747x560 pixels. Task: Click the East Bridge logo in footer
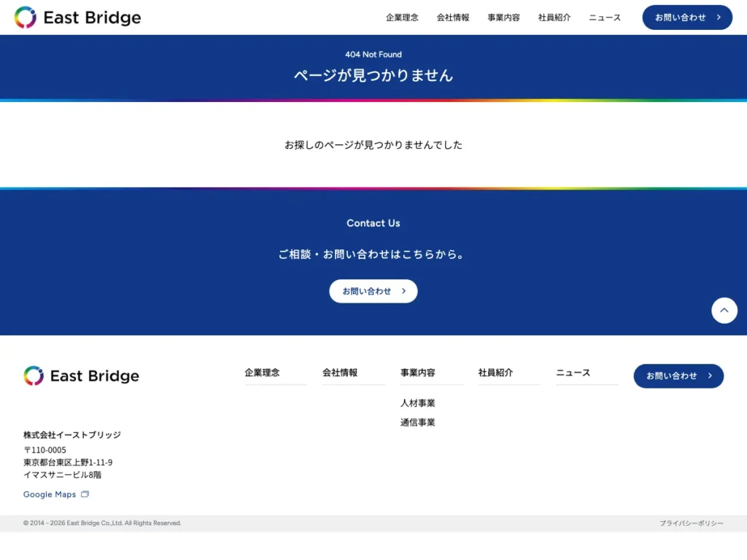point(82,376)
